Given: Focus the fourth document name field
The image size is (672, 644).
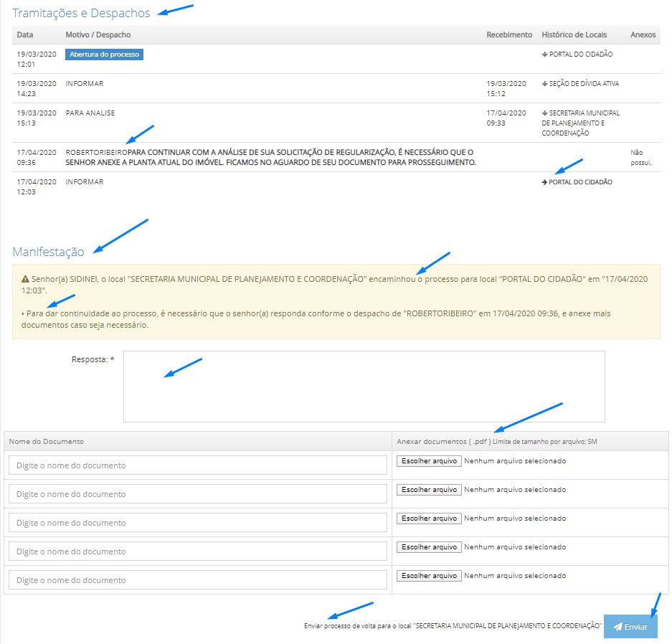Looking at the screenshot, I should [x=197, y=551].
